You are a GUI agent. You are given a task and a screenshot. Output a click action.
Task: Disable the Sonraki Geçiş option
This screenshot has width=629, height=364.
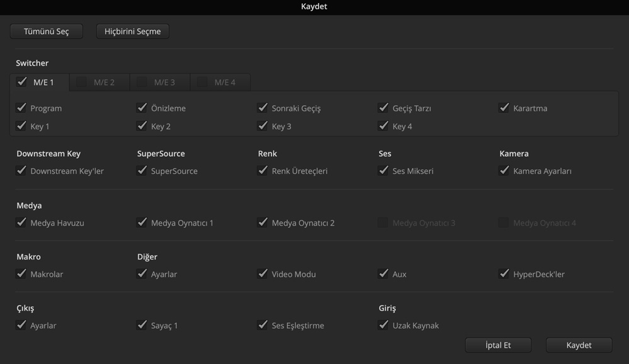coord(263,108)
